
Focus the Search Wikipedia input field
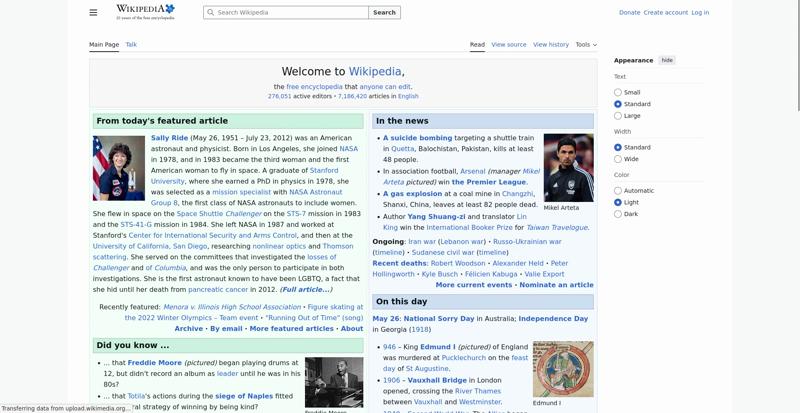pos(286,12)
